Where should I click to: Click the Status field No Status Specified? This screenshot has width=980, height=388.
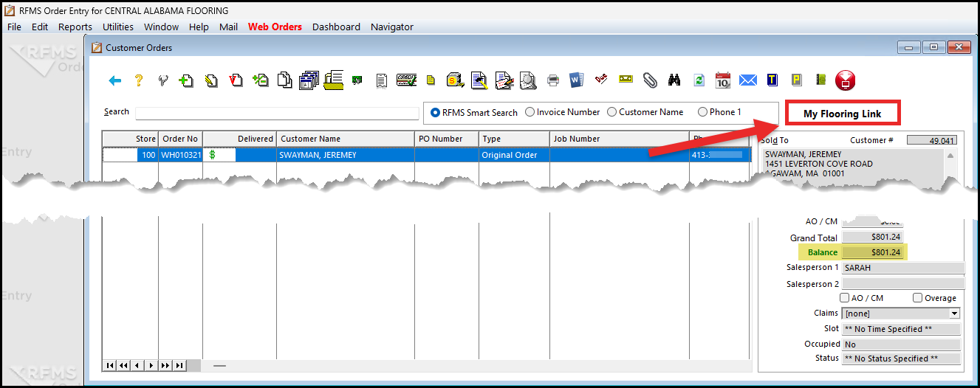coord(901,358)
